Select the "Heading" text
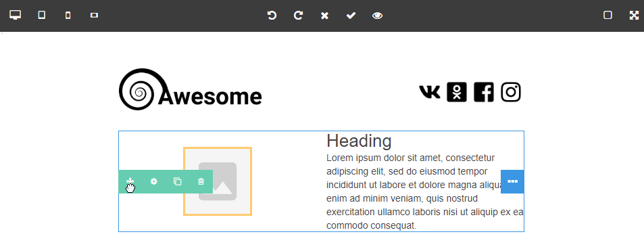Viewport: 644px width, 249px height. 359,141
